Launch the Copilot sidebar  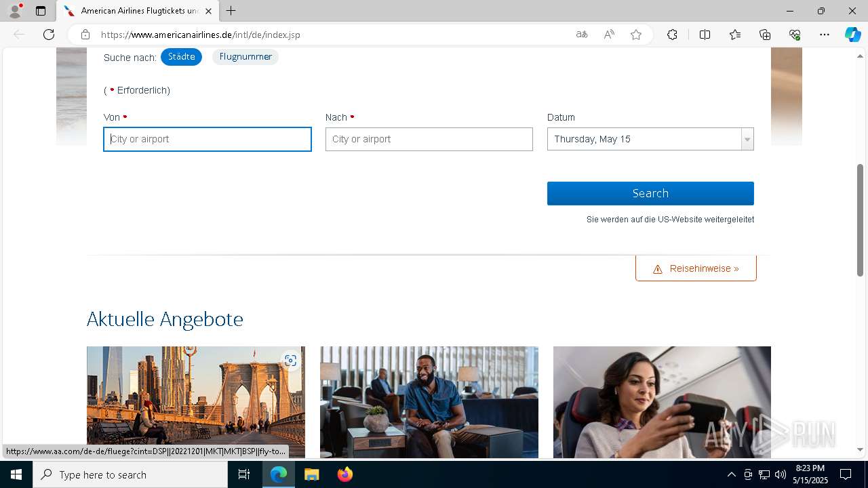pos(852,35)
